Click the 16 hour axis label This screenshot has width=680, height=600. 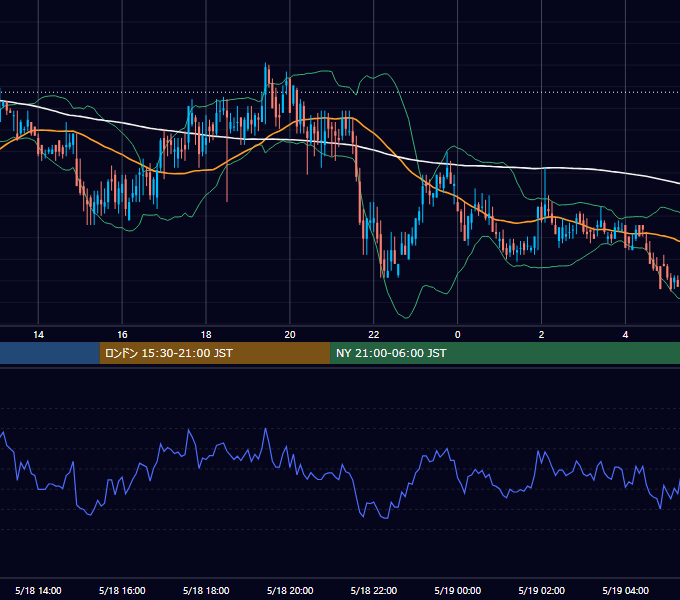pyautogui.click(x=122, y=335)
